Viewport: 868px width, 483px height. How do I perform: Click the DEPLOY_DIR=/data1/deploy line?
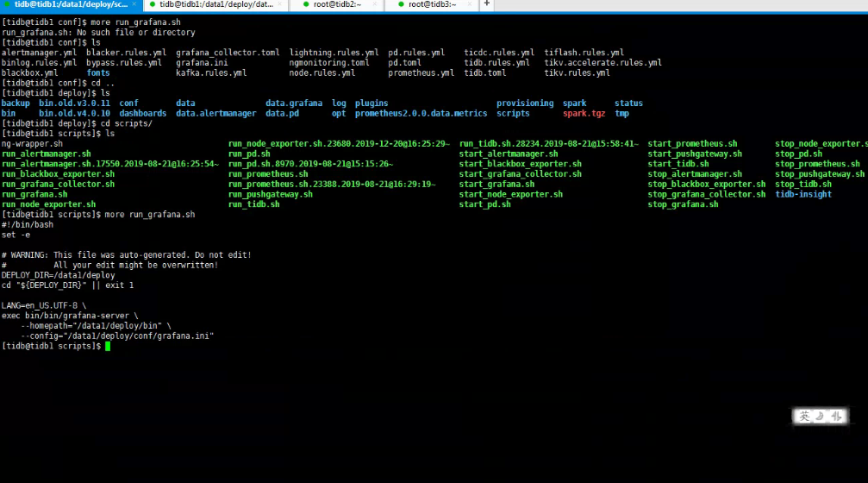pyautogui.click(x=58, y=275)
